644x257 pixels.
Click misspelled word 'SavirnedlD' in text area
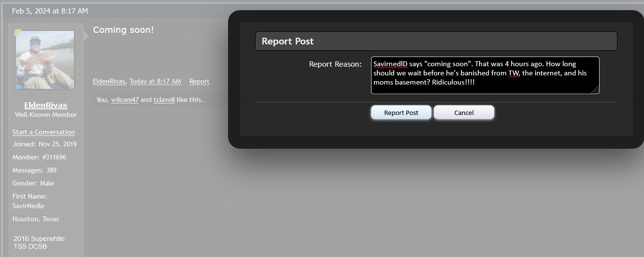(390, 64)
